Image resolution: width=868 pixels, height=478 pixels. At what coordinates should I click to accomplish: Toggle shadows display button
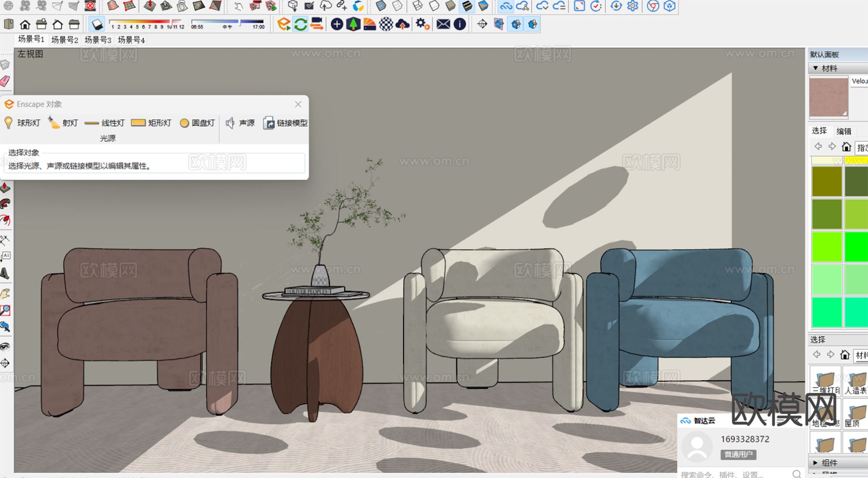click(x=97, y=24)
